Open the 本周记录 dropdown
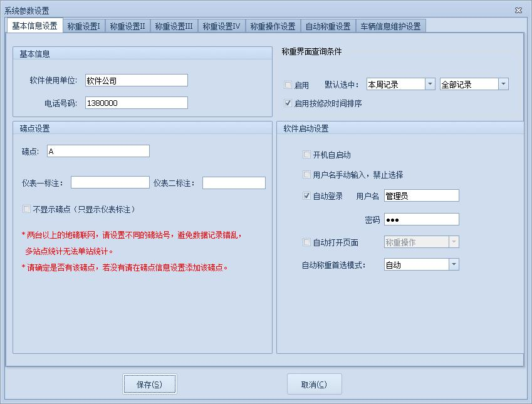532x404 pixels. click(430, 84)
